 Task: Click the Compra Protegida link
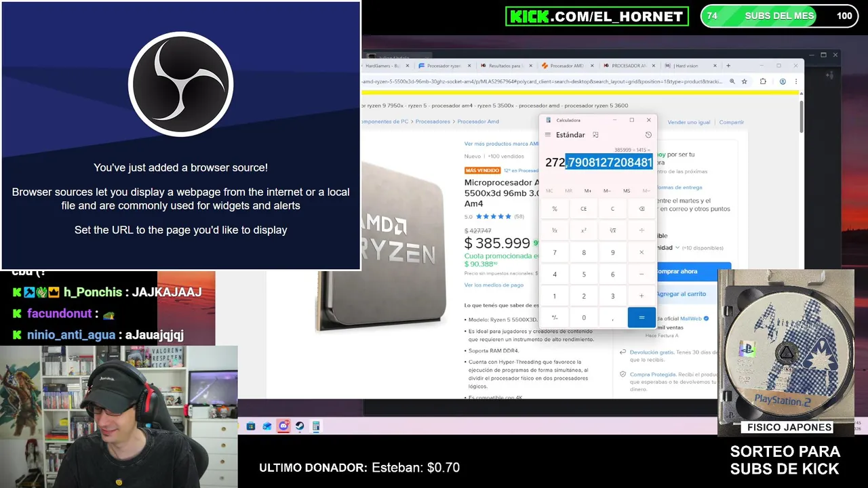click(x=653, y=374)
